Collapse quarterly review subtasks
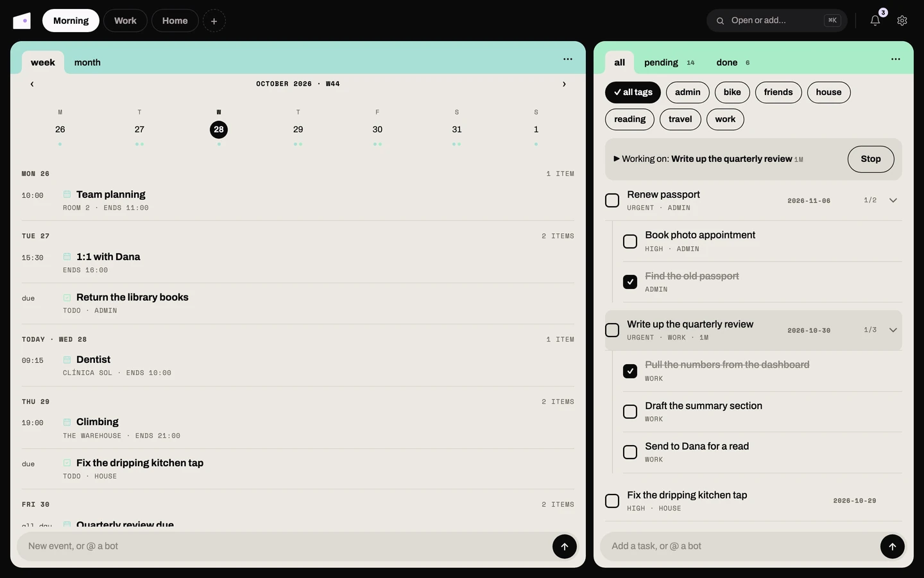The image size is (924, 578). pyautogui.click(x=893, y=330)
